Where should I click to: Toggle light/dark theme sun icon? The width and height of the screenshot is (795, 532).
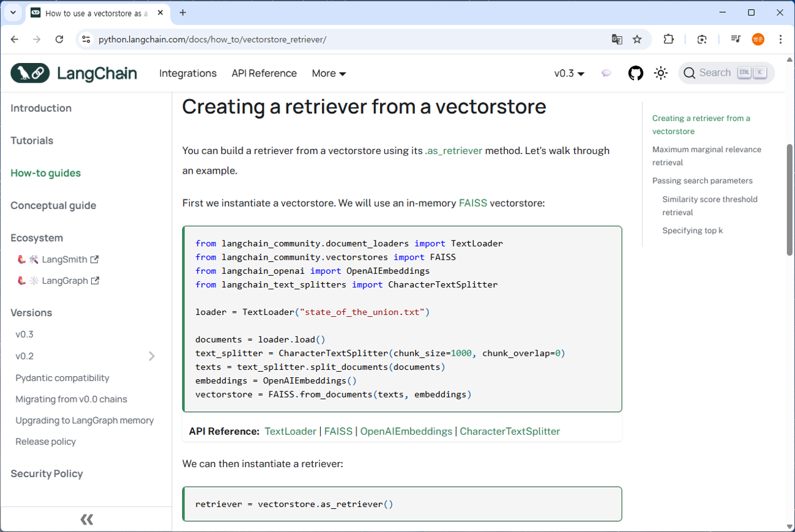click(x=660, y=73)
